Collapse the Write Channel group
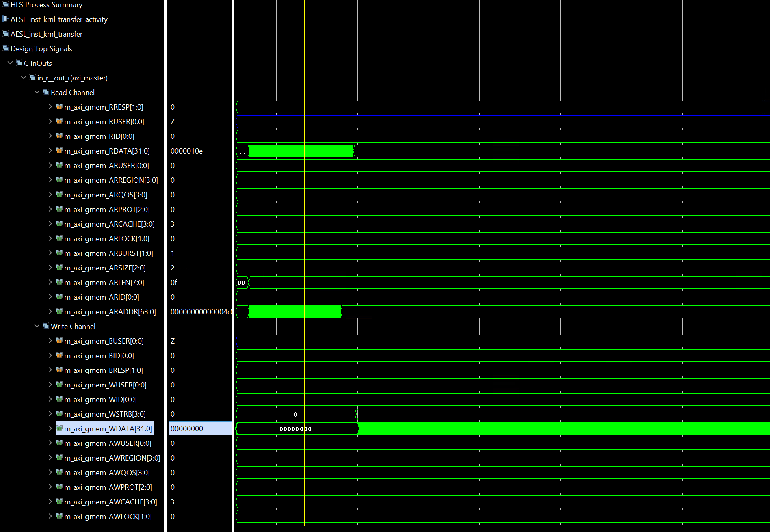This screenshot has width=770, height=532. [x=37, y=326]
